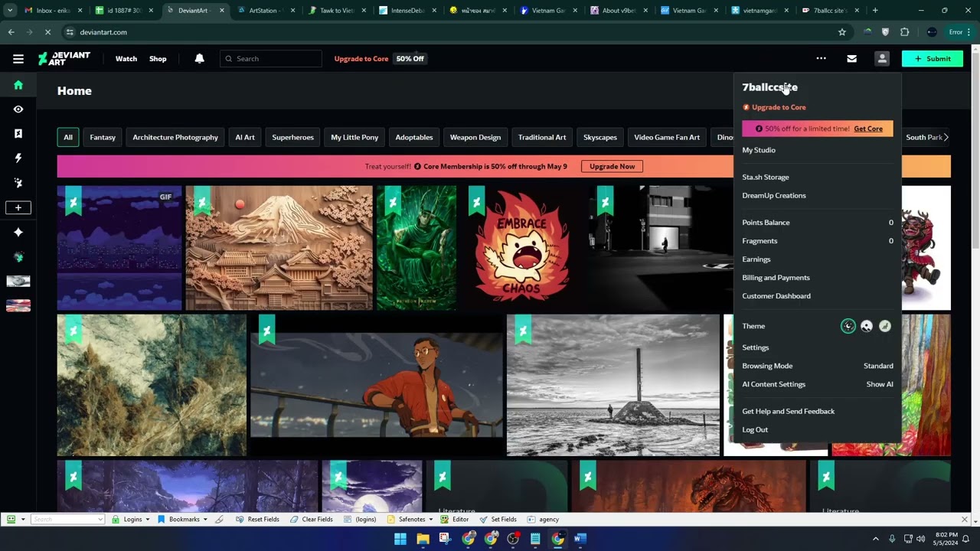Image resolution: width=980 pixels, height=551 pixels.
Task: Open Settings in the user menu
Action: pos(756,347)
